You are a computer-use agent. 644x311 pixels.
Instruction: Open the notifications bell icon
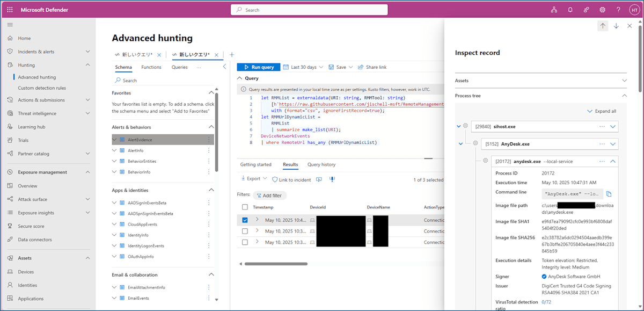(x=570, y=10)
